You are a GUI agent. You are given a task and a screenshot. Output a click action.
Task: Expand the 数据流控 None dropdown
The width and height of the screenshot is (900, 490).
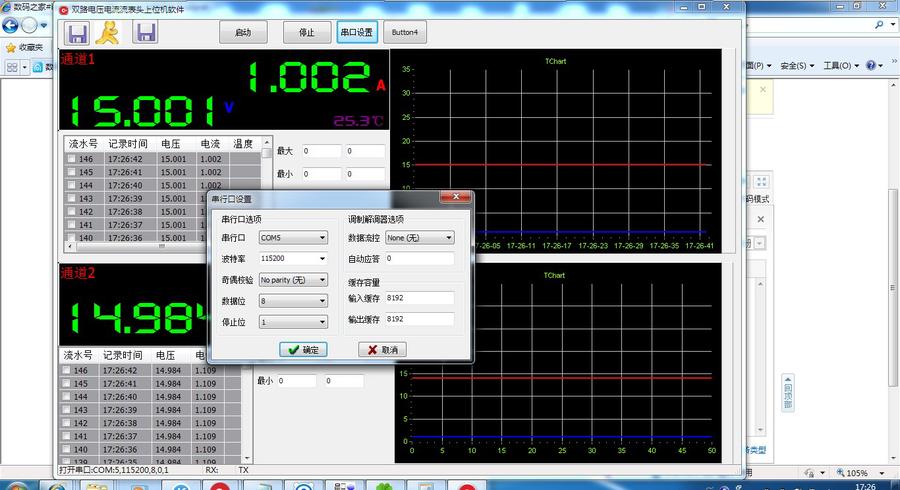419,238
